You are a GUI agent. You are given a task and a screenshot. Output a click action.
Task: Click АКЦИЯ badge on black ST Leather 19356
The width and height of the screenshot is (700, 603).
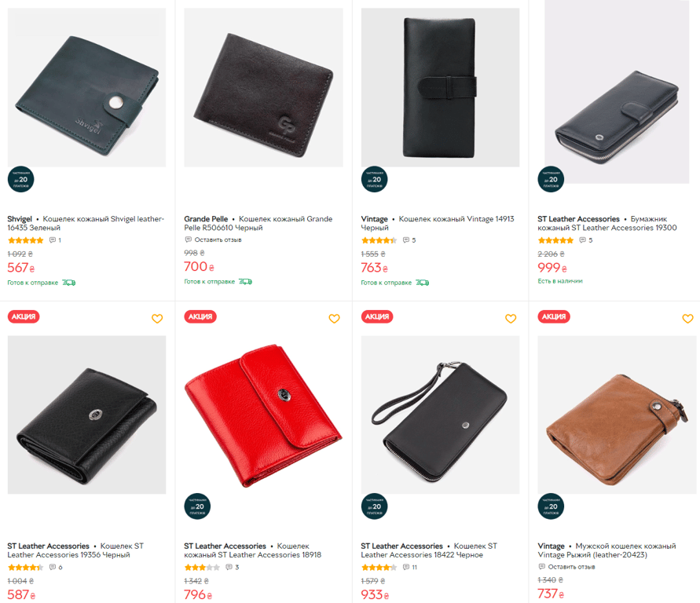click(x=24, y=316)
